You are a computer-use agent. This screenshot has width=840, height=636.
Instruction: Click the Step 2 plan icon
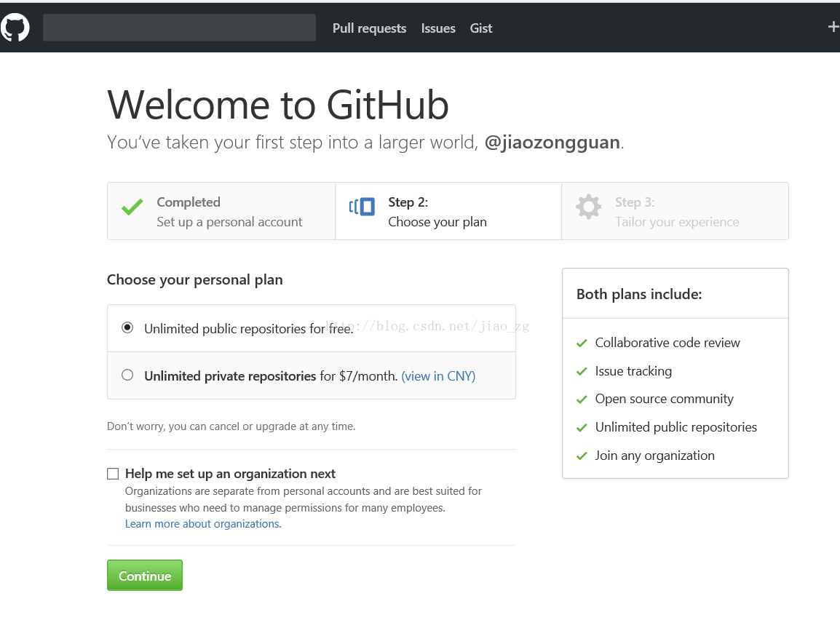[362, 207]
